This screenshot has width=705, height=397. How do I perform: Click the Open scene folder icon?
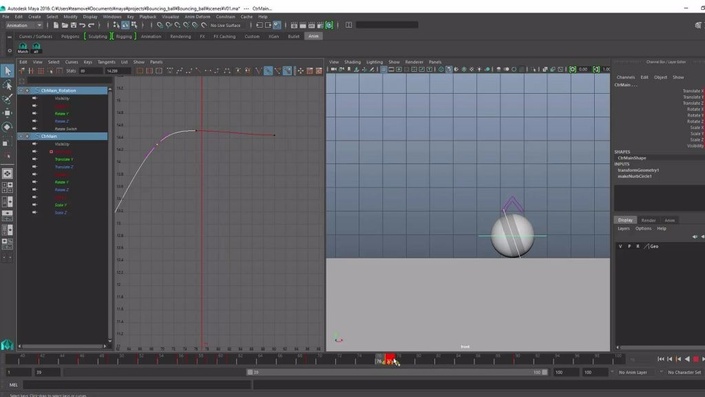point(65,25)
